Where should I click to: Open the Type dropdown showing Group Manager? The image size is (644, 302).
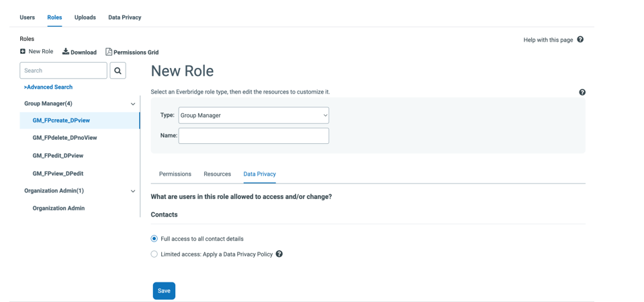pos(253,116)
